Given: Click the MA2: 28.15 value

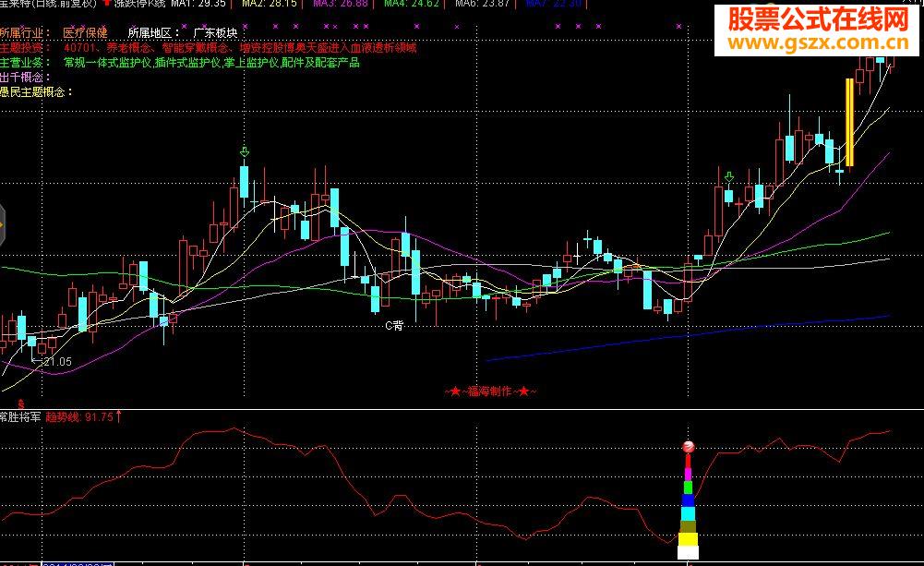Looking at the screenshot, I should coord(270,4).
